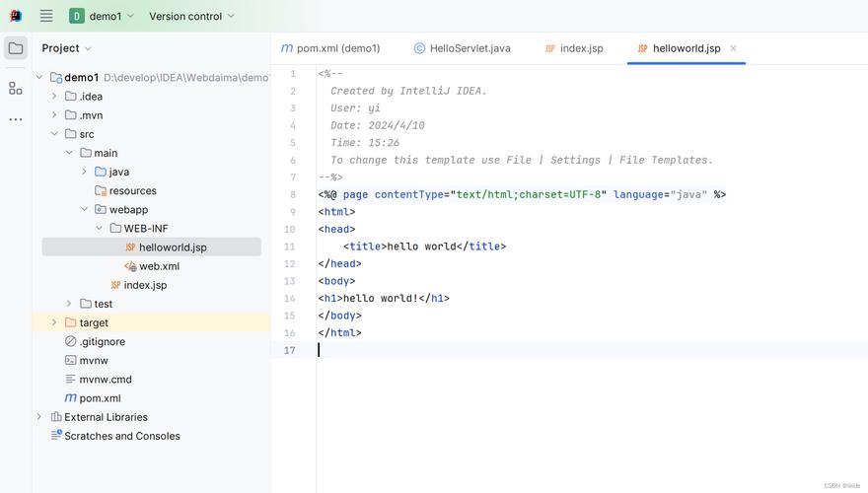Screen dimensions: 868x493
Task: Click the Maven icon beside pom.xml in tree
Action: 70,397
